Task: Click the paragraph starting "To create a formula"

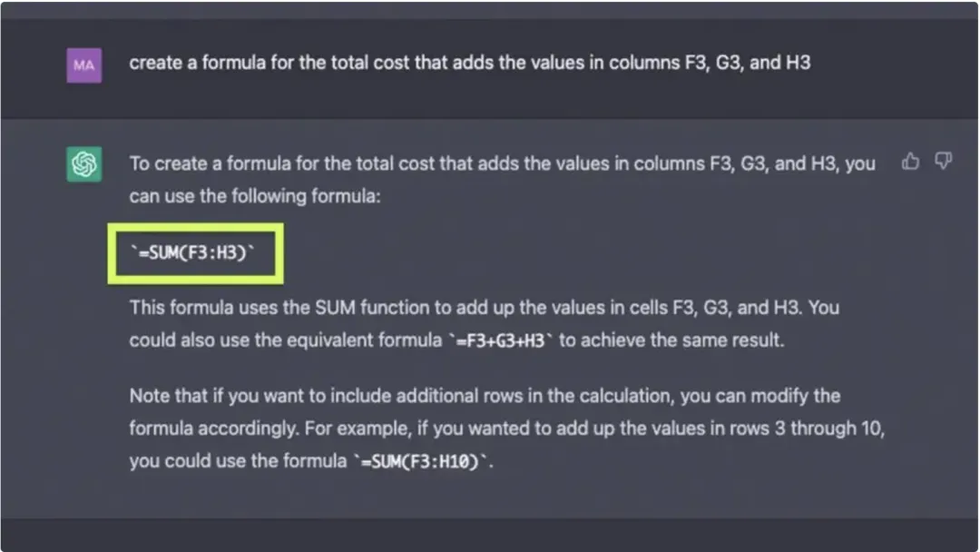Action: pyautogui.click(x=502, y=164)
